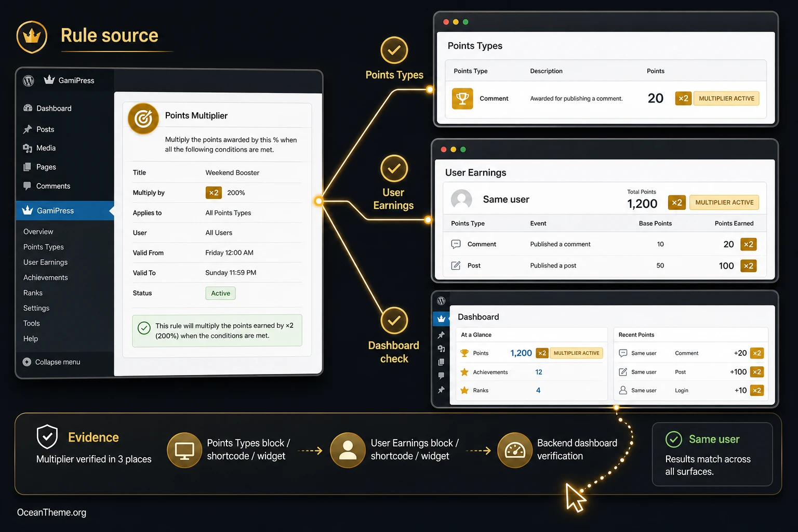Click the ×2 badge beside 200%

(x=214, y=193)
